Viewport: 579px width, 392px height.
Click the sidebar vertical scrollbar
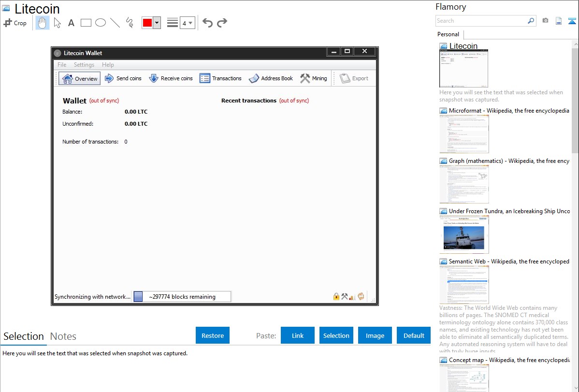pyautogui.click(x=575, y=100)
